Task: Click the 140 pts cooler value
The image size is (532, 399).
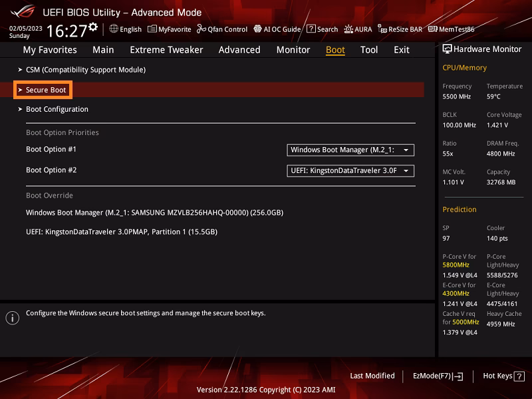Action: pyautogui.click(x=497, y=239)
